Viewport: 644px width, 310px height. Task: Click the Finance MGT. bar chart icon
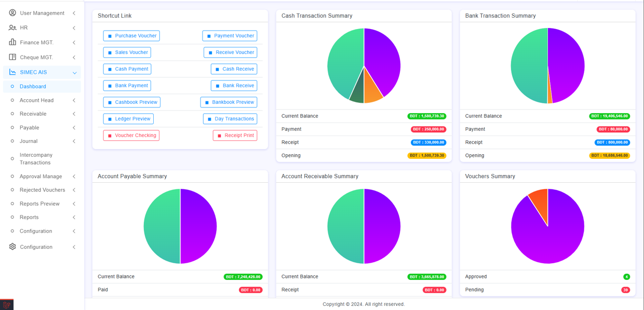coord(12,42)
